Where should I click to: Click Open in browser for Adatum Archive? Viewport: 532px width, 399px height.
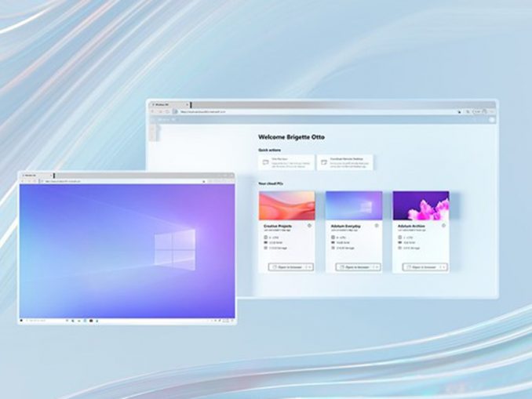[421, 267]
